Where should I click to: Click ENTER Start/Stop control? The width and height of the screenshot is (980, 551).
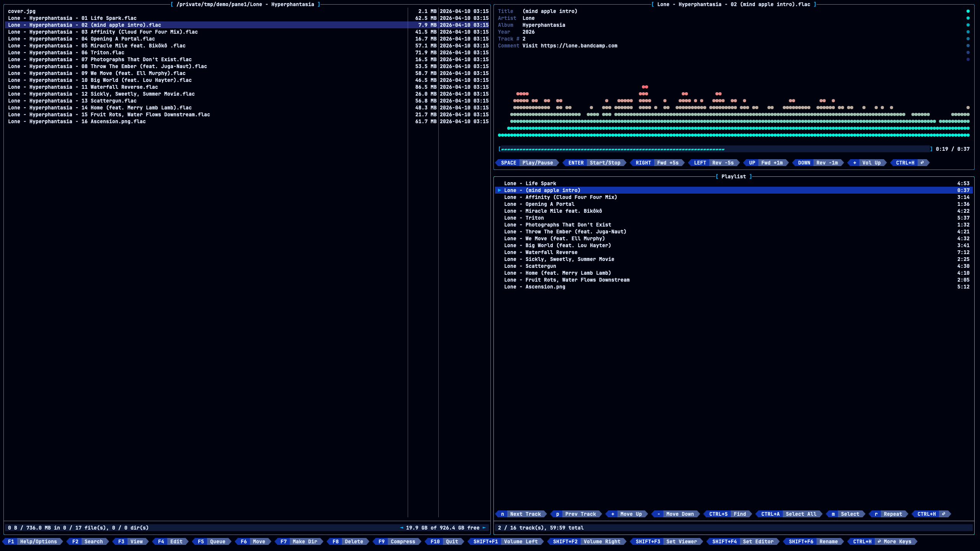[595, 163]
